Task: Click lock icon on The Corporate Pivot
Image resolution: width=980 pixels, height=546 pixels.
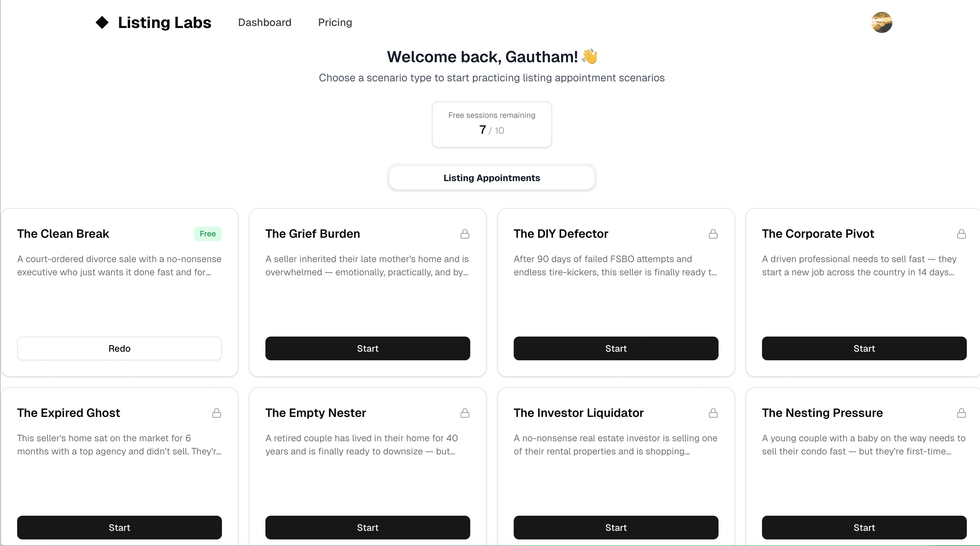Action: [961, 233]
